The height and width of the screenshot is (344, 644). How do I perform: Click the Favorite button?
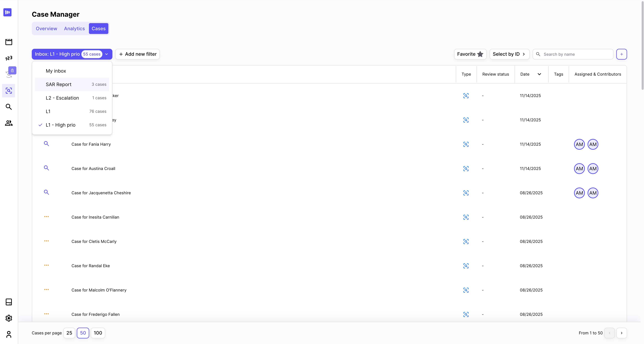(470, 54)
